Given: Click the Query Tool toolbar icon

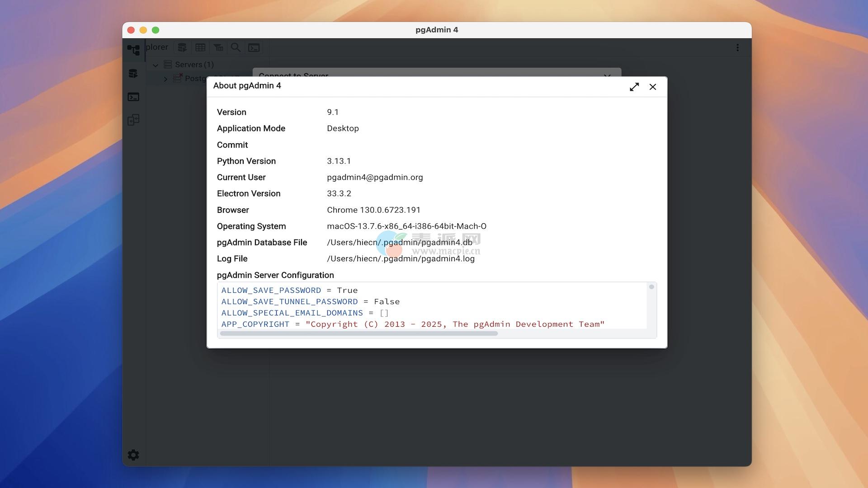Looking at the screenshot, I should tap(182, 47).
